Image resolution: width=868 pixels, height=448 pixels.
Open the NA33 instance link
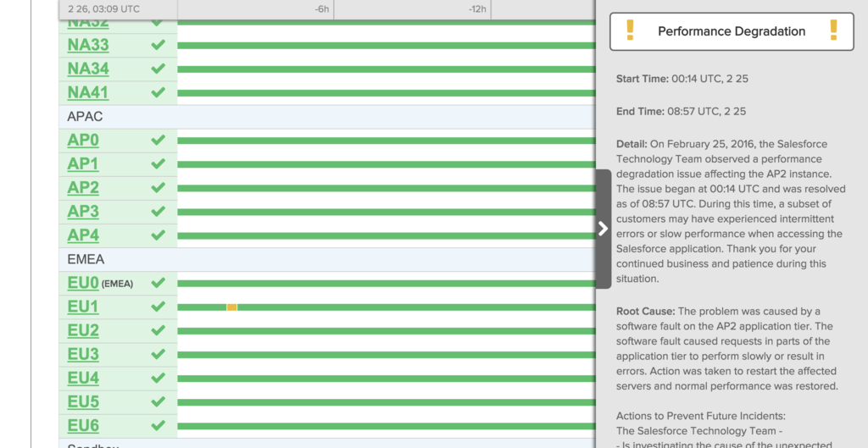(88, 45)
